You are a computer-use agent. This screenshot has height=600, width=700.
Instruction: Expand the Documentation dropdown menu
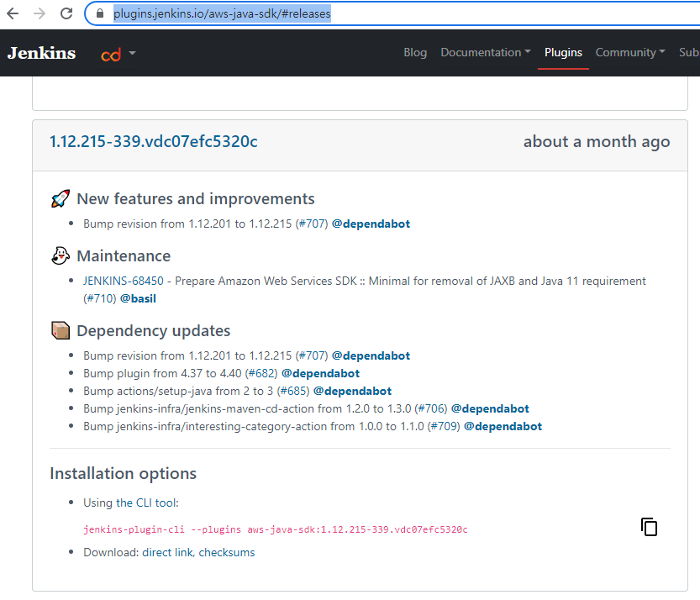click(x=486, y=53)
